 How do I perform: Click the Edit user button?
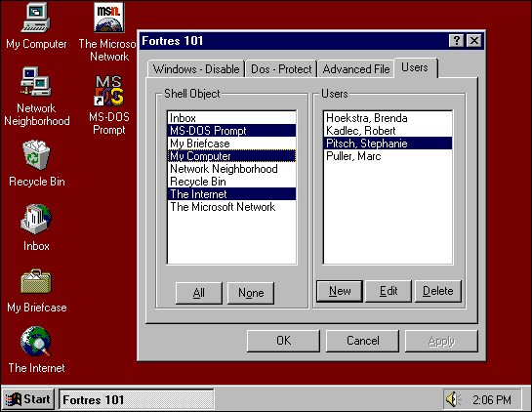click(389, 291)
